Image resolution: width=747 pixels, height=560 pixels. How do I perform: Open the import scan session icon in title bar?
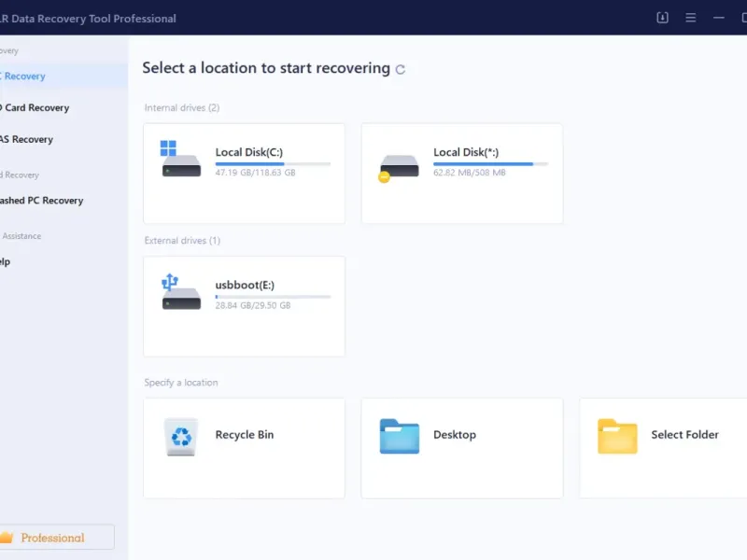point(662,18)
